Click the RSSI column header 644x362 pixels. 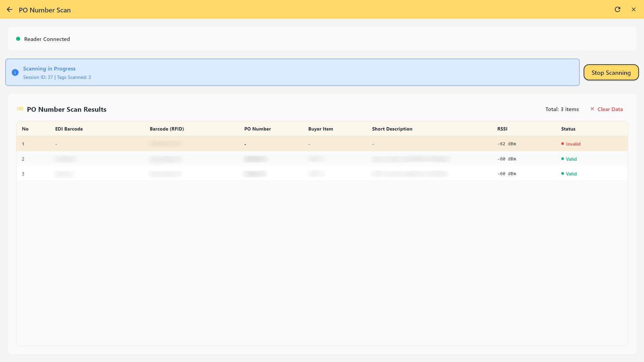click(502, 129)
